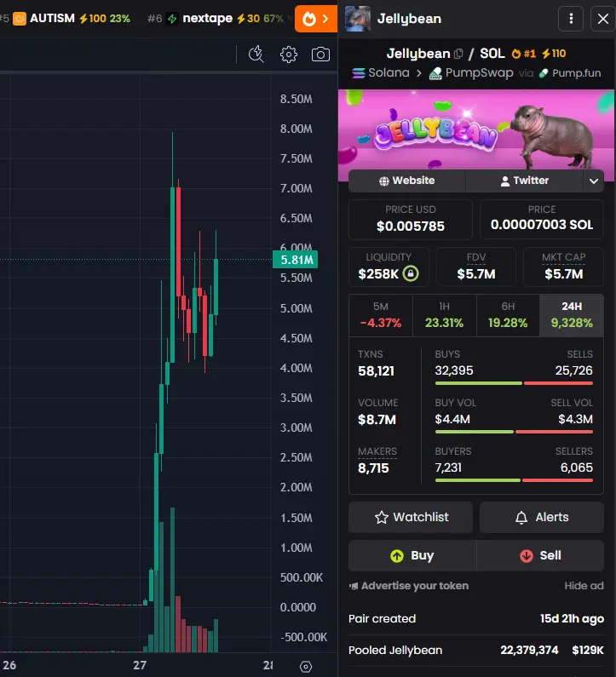Click the Jellybean panel title text

click(409, 19)
